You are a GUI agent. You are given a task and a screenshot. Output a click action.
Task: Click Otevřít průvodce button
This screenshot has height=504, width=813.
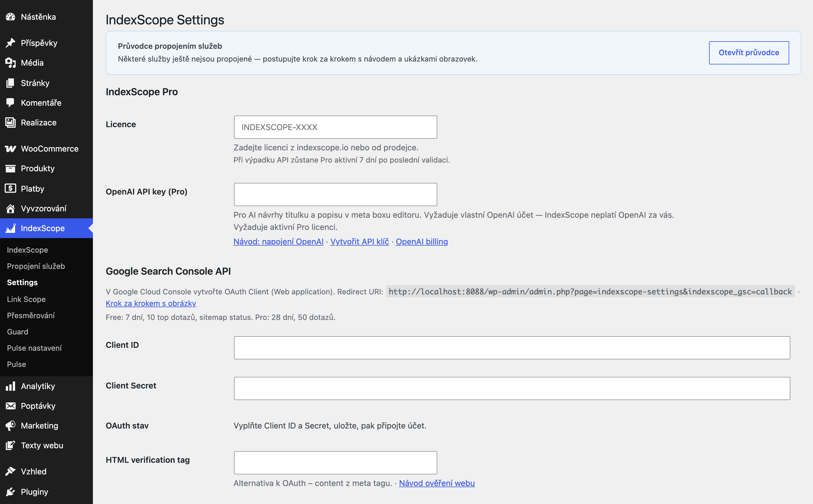(x=749, y=53)
